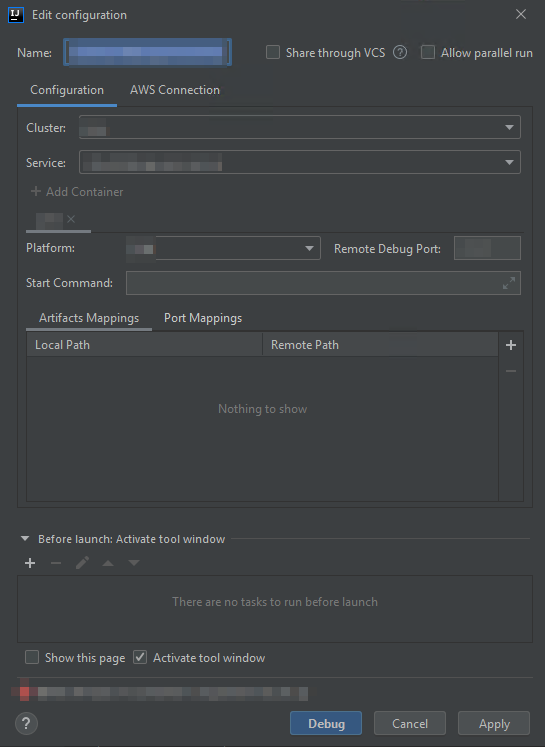This screenshot has width=545, height=747.
Task: Focus the Name input field
Action: [148, 52]
